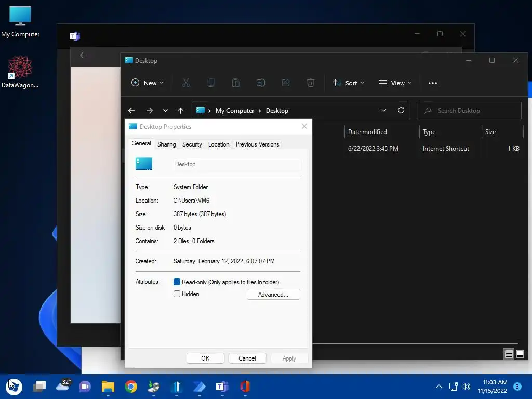Open DataWagon desktop shortcut
The height and width of the screenshot is (399, 532).
tap(20, 72)
